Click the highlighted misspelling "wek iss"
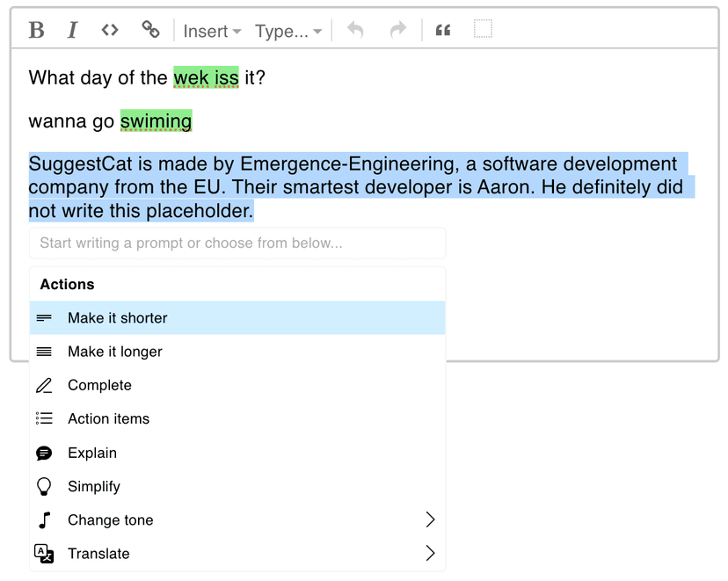The image size is (728, 581). click(206, 77)
